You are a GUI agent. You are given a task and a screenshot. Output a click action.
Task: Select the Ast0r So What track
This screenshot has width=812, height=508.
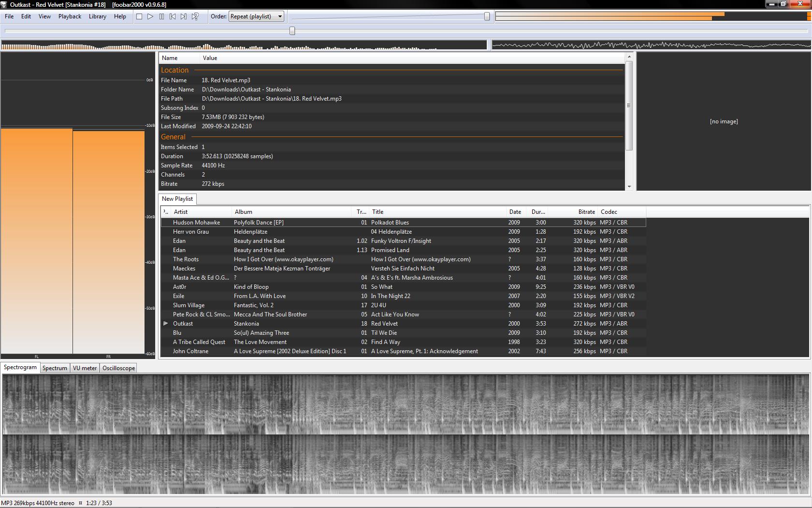404,287
